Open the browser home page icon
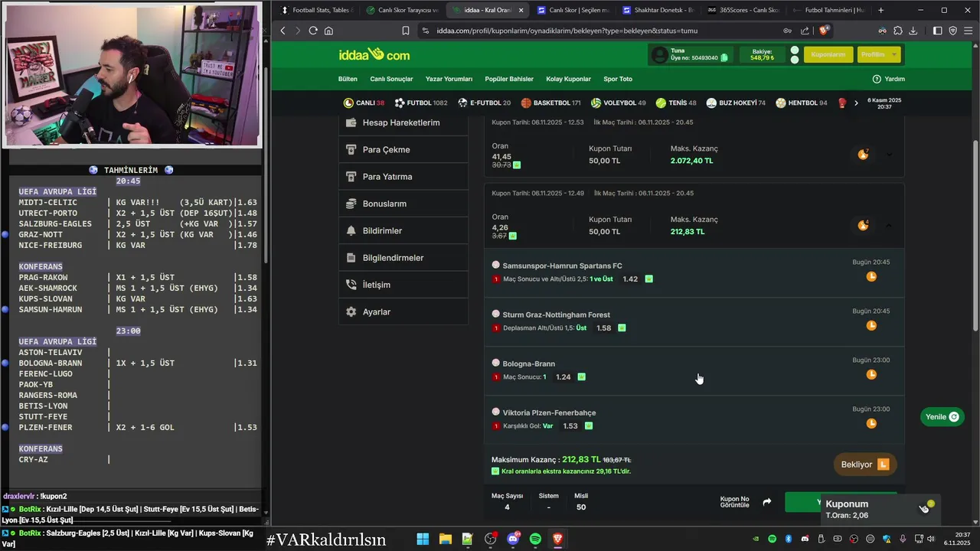The image size is (980, 551). click(x=328, y=31)
